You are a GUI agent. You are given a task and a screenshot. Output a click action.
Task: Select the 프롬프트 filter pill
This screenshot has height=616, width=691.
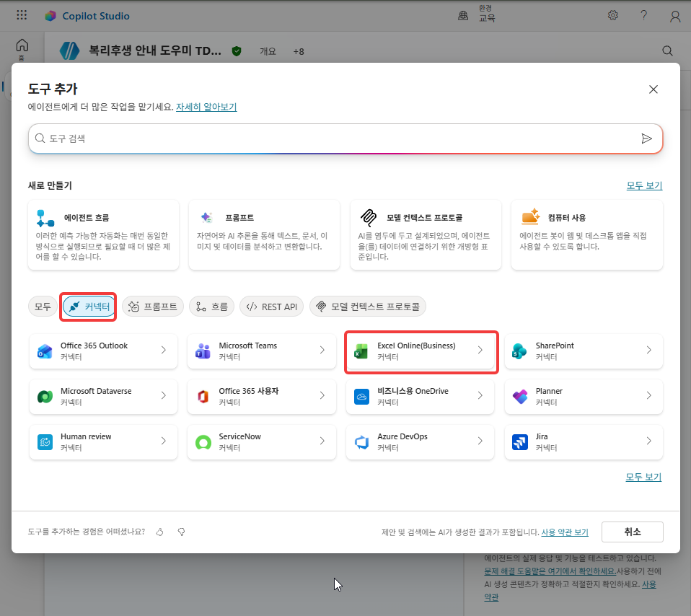click(x=152, y=307)
